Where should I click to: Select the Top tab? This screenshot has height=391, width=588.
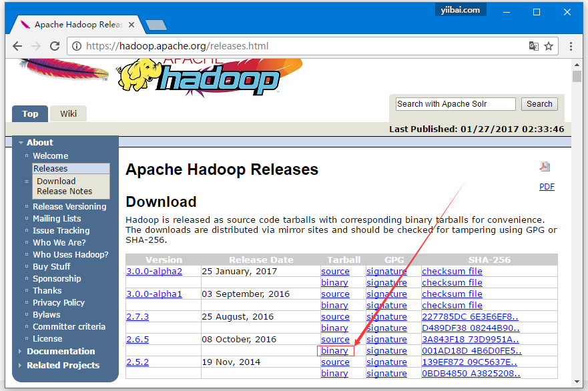pos(30,113)
